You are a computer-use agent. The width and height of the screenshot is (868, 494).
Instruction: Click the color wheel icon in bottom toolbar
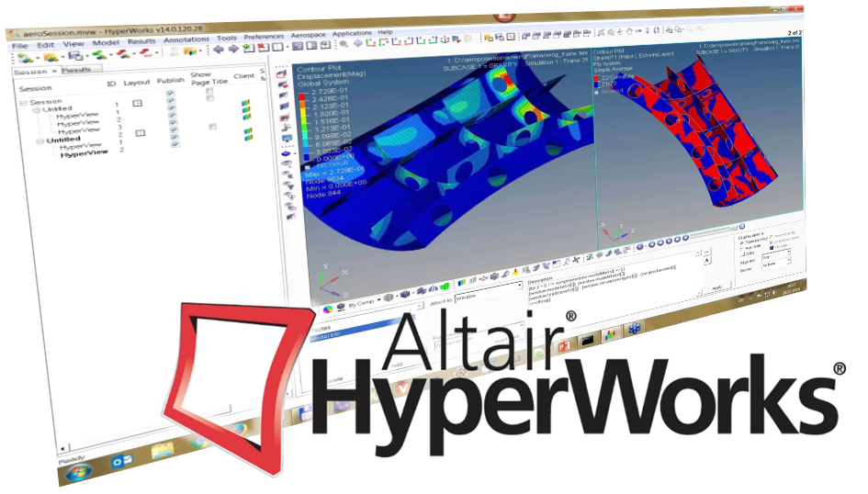328,309
